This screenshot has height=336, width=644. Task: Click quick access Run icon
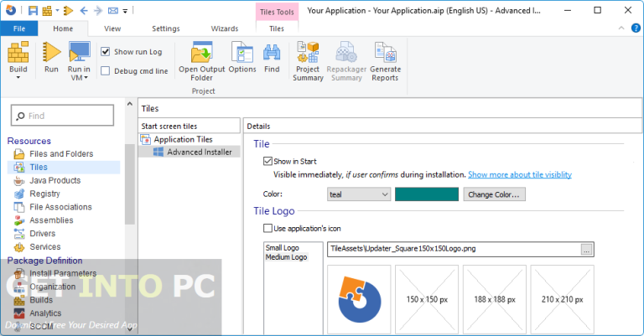[x=69, y=11]
